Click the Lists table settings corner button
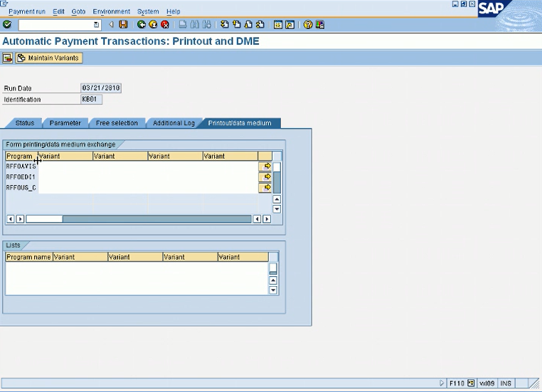 (x=273, y=258)
